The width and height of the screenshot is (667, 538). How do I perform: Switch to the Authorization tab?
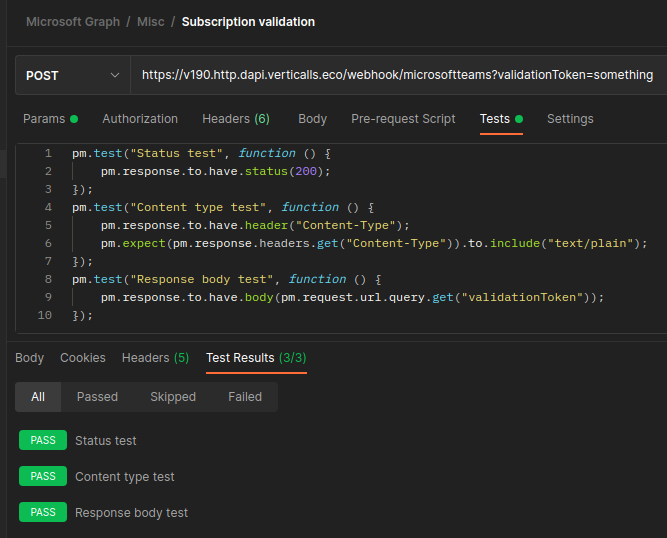coord(140,119)
